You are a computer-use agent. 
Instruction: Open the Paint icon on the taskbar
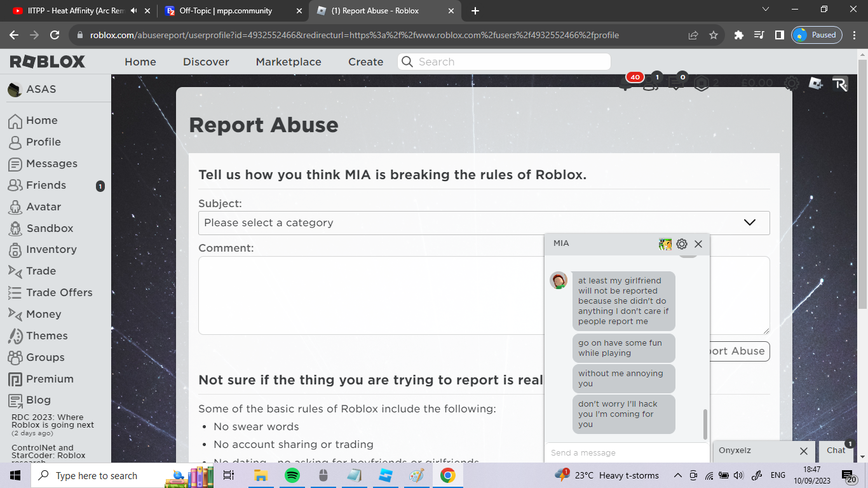pyautogui.click(x=416, y=475)
